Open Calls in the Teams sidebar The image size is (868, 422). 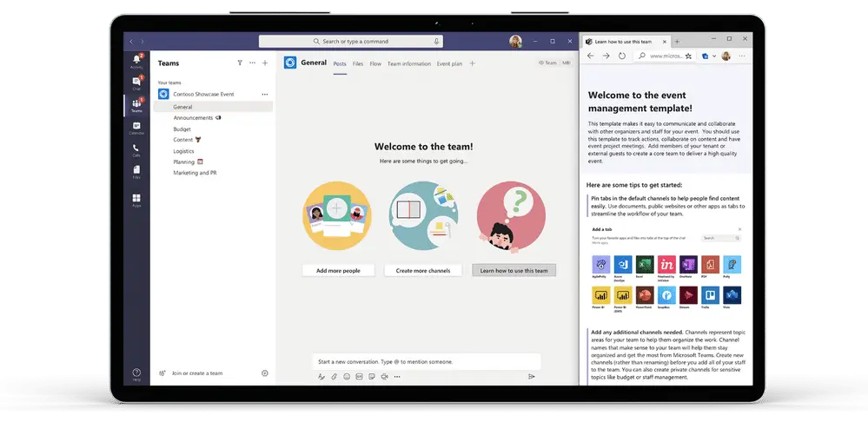tap(136, 150)
